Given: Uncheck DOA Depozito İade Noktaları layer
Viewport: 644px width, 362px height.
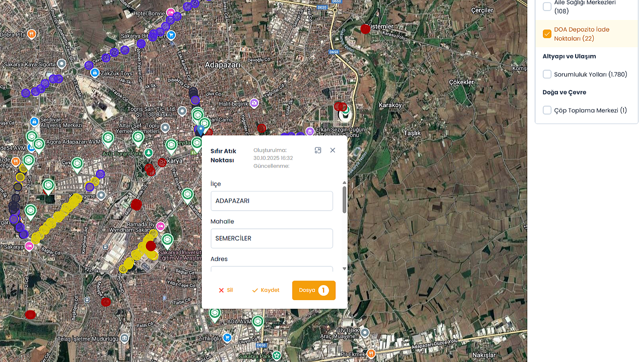Looking at the screenshot, I should click(547, 34).
